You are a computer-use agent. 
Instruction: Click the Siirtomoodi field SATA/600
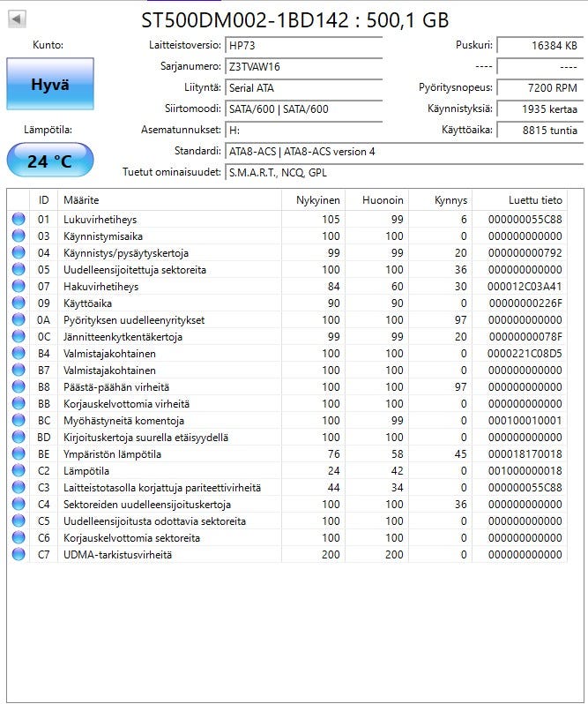point(303,109)
